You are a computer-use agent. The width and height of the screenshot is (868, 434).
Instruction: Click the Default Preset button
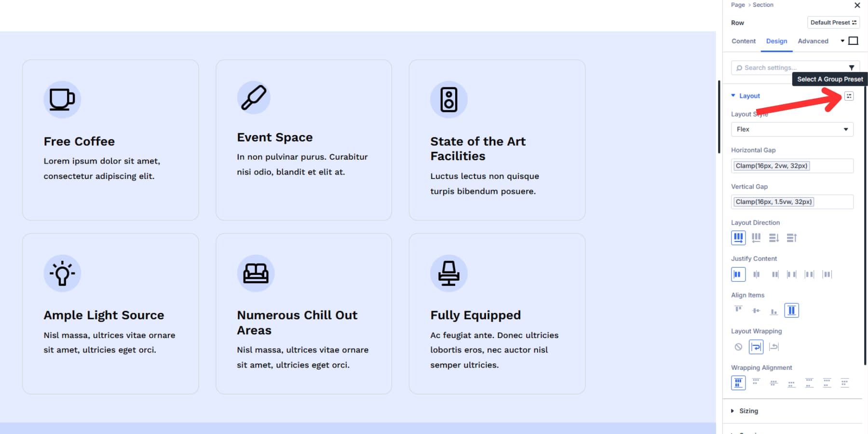coord(833,23)
